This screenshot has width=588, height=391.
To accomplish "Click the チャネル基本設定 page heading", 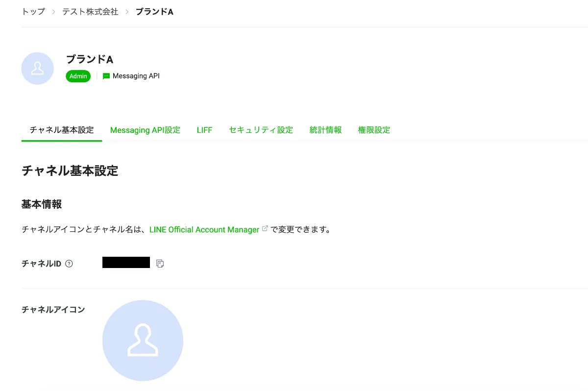I will (x=70, y=171).
